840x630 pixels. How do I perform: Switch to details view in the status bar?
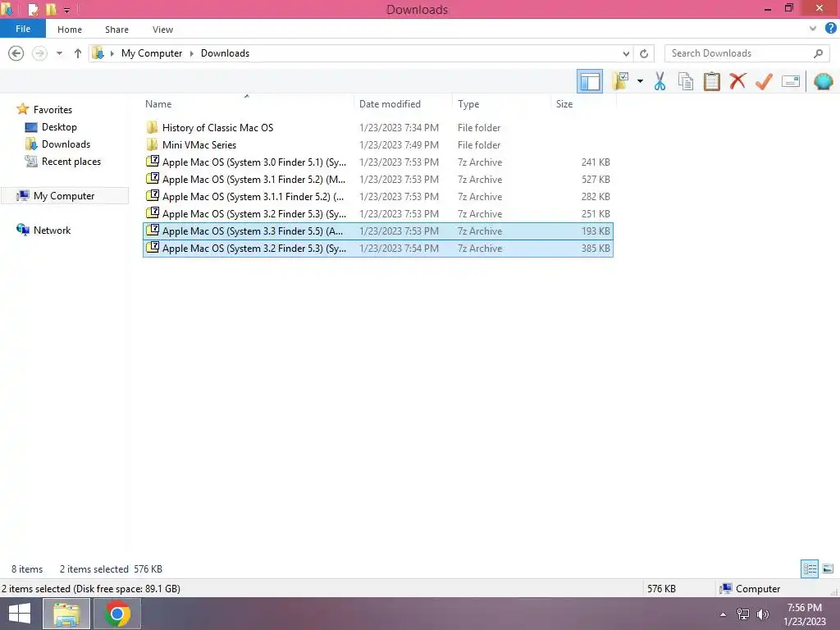click(810, 568)
